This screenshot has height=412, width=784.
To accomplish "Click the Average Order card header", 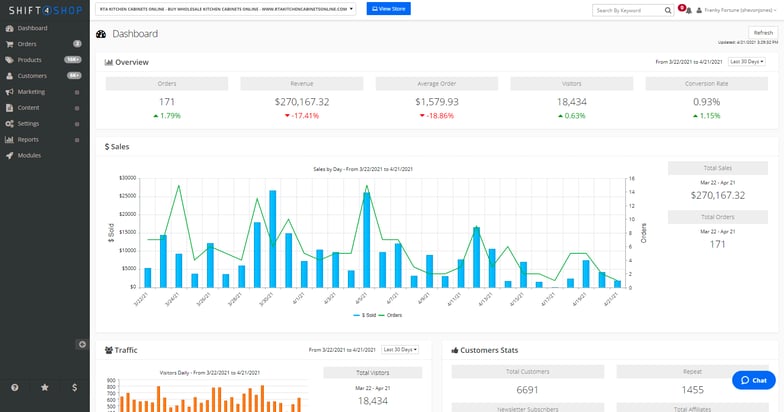I will pyautogui.click(x=437, y=84).
